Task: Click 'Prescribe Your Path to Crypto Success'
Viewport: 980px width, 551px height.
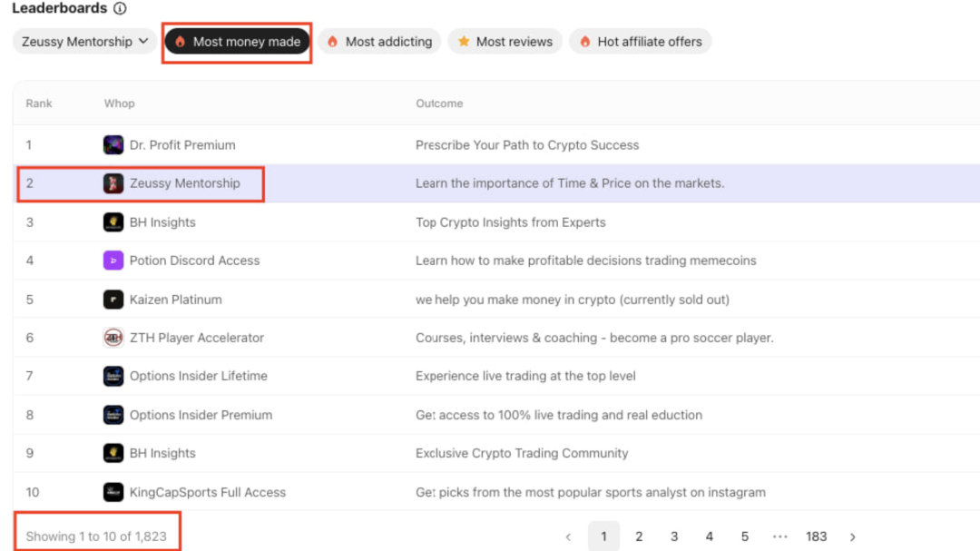Action: (x=527, y=145)
